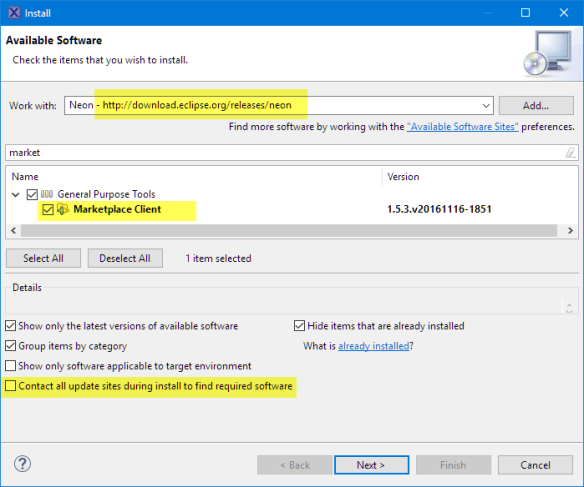The image size is (584, 487).
Task: Select version 1.5.3.v20161116-1851 cell
Action: [x=439, y=209]
